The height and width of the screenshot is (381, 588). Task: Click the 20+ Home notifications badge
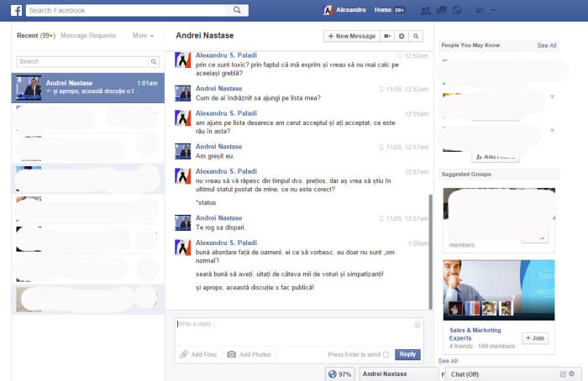pyautogui.click(x=399, y=10)
